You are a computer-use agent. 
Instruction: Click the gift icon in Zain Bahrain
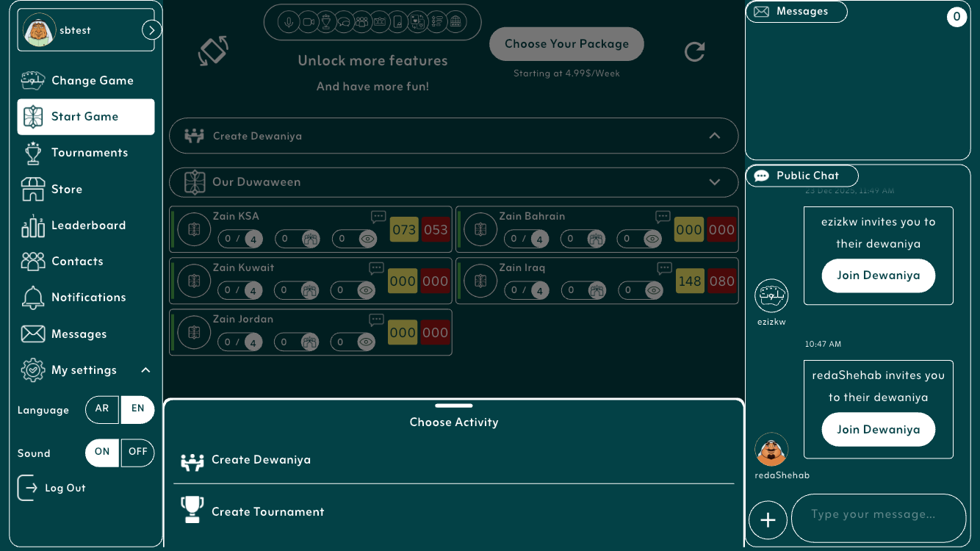click(596, 239)
